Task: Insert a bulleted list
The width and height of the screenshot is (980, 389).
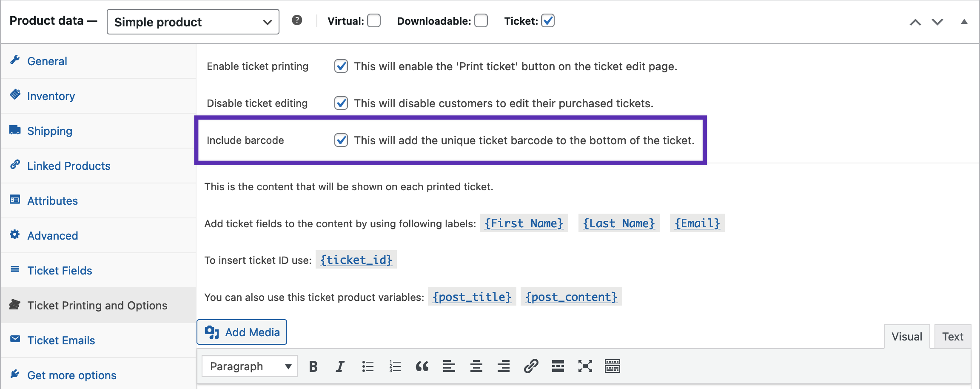Action: (367, 366)
